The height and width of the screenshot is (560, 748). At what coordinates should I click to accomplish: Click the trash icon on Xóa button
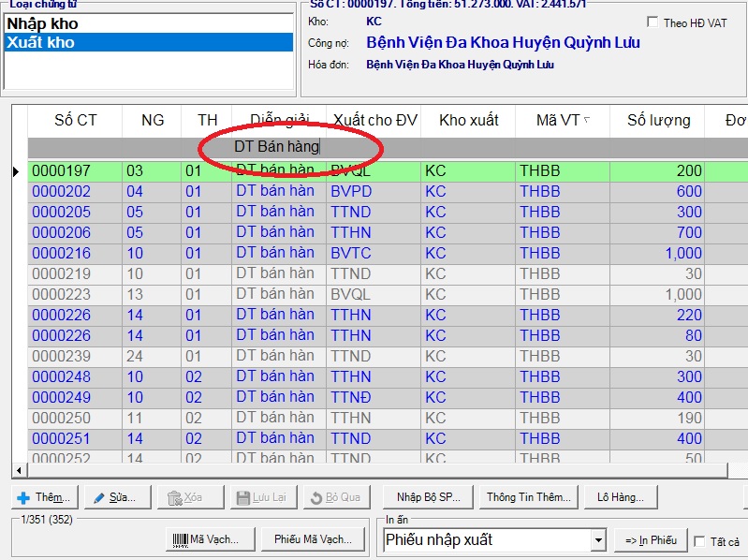click(175, 498)
